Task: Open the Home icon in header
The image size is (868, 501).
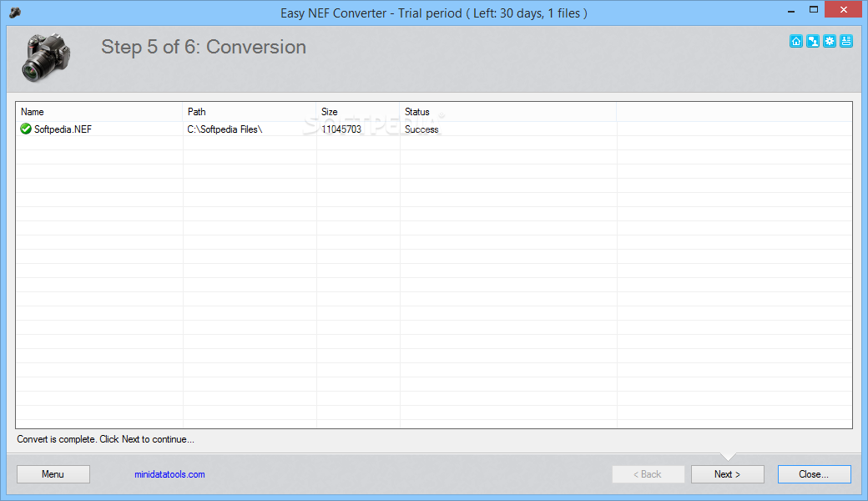Action: (796, 41)
